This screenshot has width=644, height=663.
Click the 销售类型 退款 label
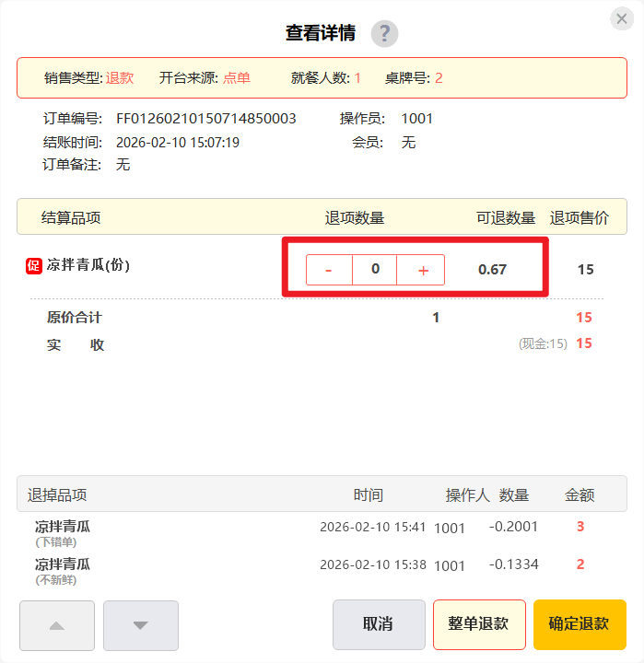click(88, 78)
